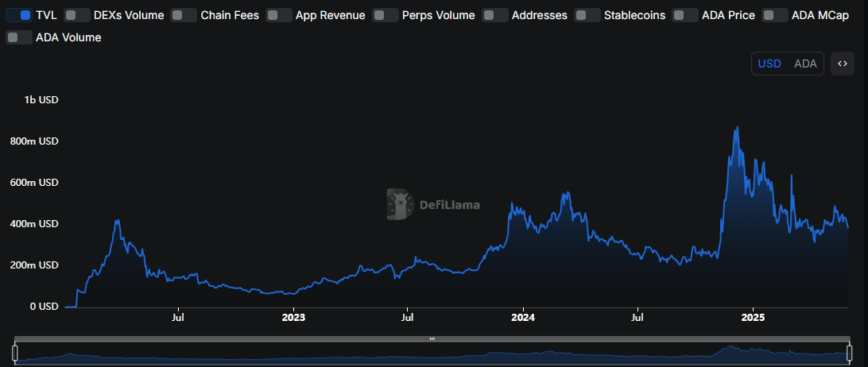Switch chart denomination to ADA

[x=805, y=64]
